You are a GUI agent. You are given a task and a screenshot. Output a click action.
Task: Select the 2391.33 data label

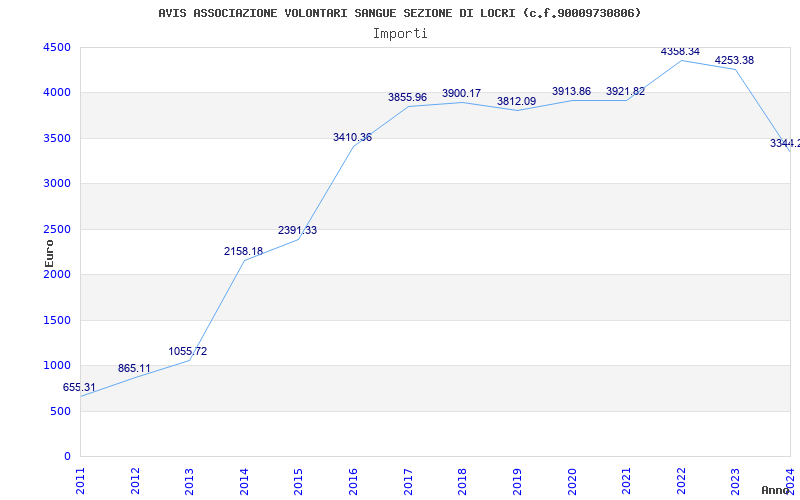(x=297, y=231)
